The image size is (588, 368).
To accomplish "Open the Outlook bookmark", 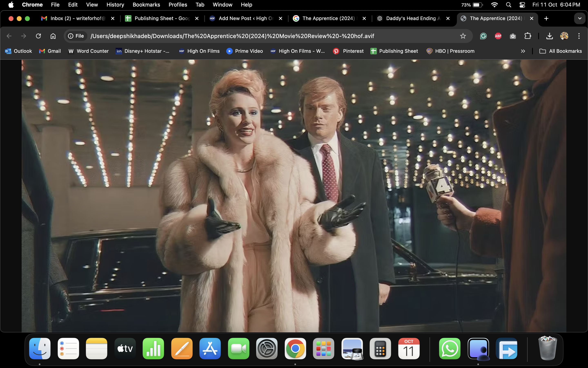I will pyautogui.click(x=18, y=51).
